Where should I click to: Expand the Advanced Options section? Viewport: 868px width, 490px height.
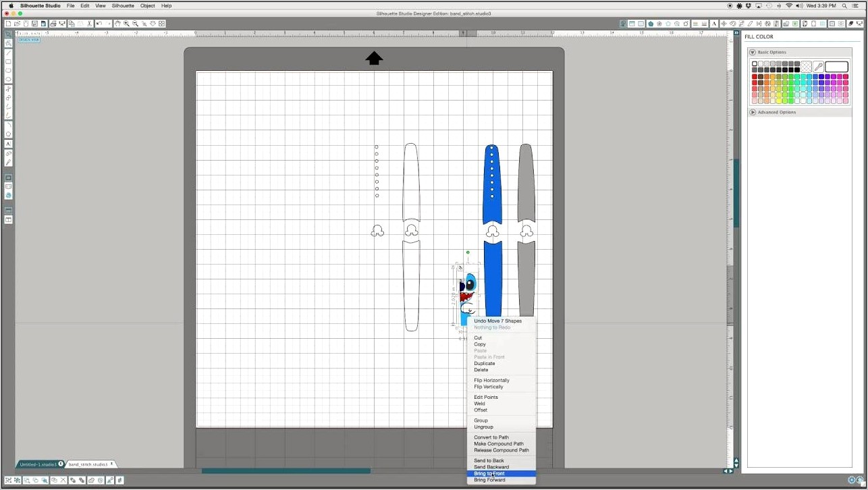(753, 112)
